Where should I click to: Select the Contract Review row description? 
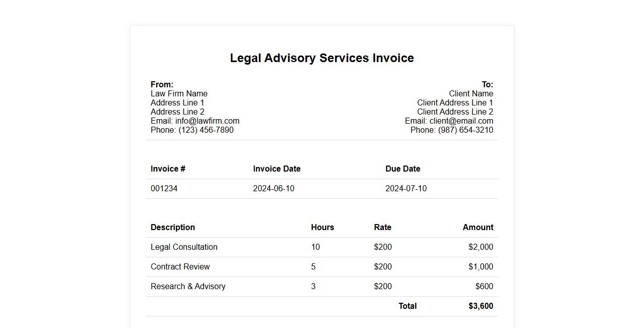click(180, 267)
